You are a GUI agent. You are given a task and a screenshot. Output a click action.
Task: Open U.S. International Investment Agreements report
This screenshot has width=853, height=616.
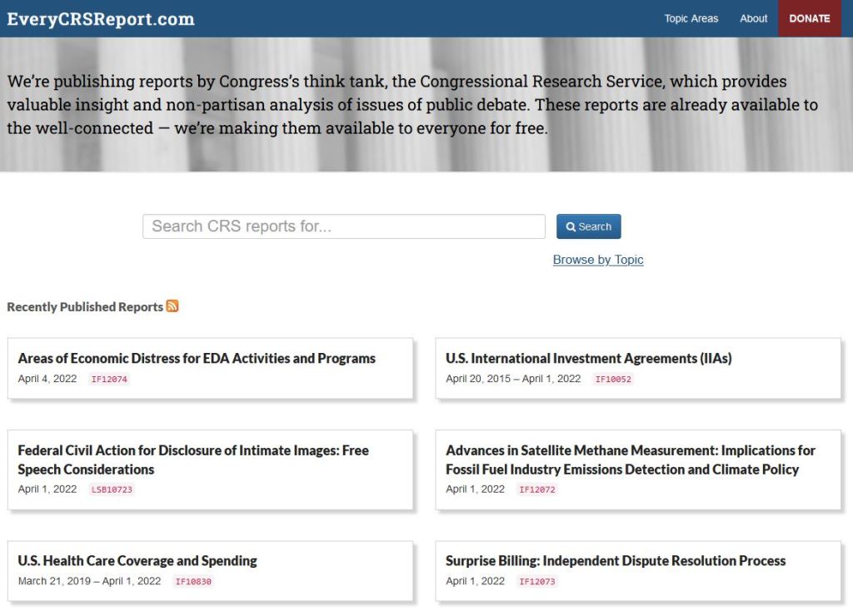coord(588,359)
